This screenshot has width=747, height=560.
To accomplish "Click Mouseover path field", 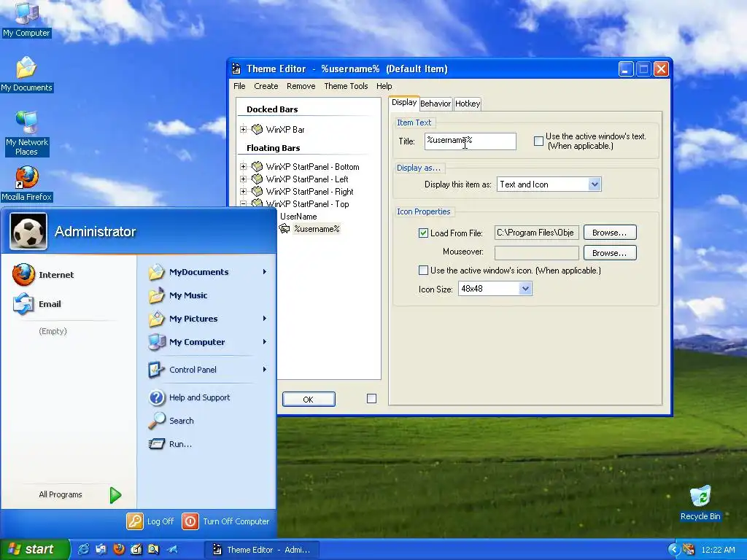I will [x=537, y=253].
